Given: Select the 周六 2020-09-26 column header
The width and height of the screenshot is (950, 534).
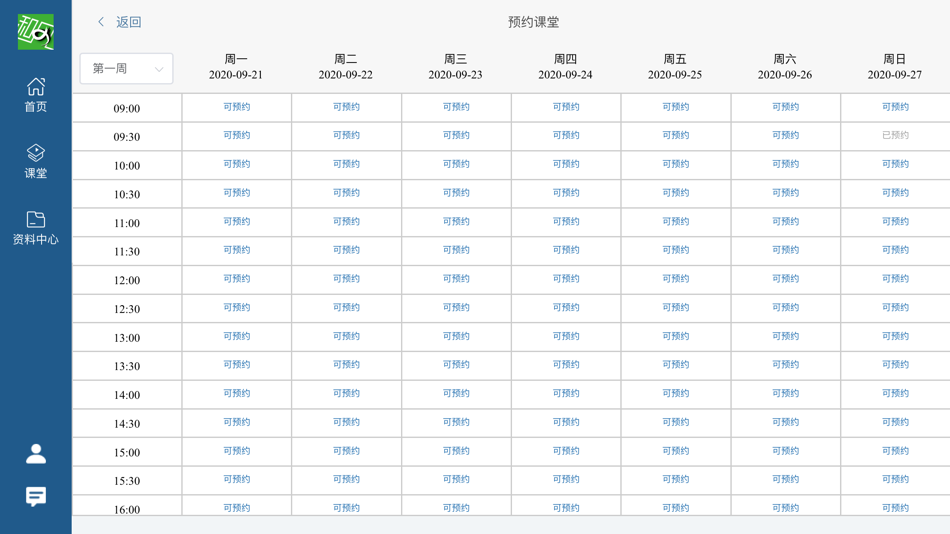Looking at the screenshot, I should click(785, 67).
